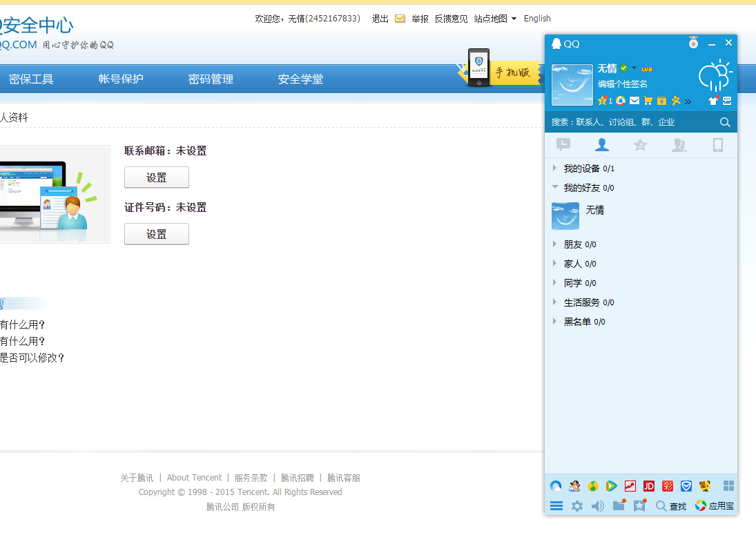Open the QQ online status dropdown arrow
This screenshot has width=756, height=533.
pos(634,68)
